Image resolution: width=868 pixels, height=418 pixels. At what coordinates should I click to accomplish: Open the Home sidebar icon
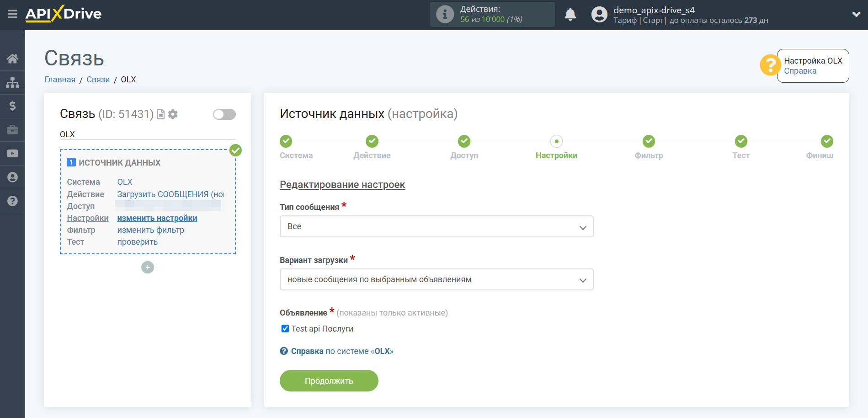(12, 59)
